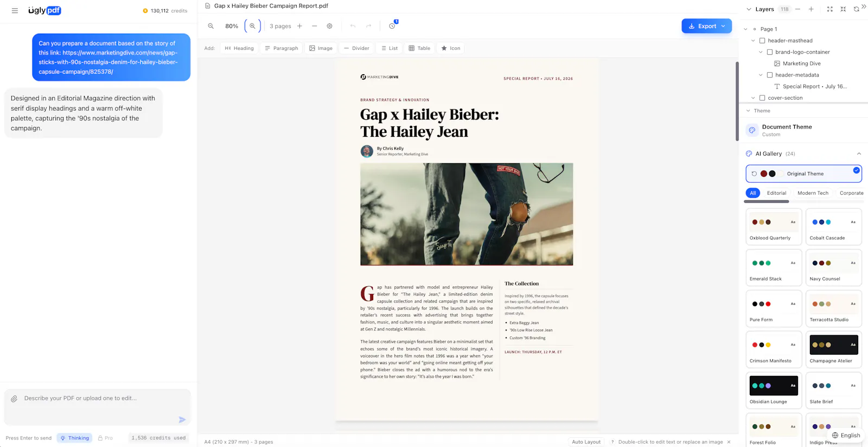Dismiss the double-click hint
Image resolution: width=868 pixels, height=447 pixels.
729,442
